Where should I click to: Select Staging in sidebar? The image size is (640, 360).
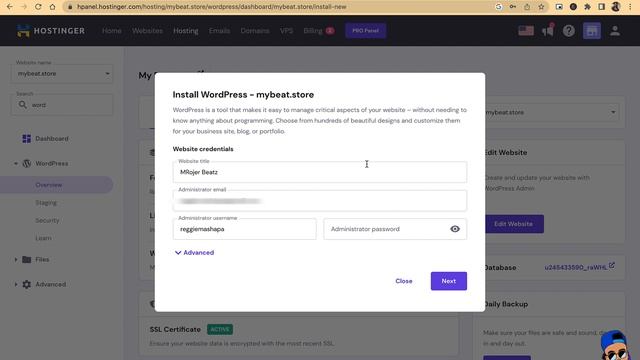tap(46, 203)
